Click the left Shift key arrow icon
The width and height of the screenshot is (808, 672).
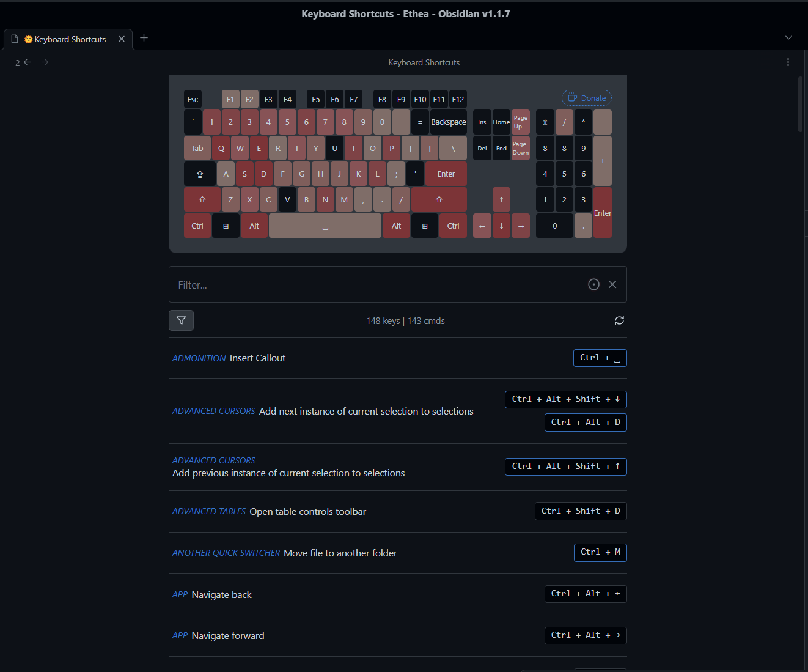202,199
